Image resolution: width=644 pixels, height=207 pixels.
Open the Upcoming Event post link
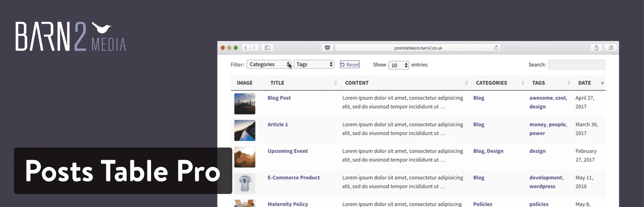tap(287, 151)
